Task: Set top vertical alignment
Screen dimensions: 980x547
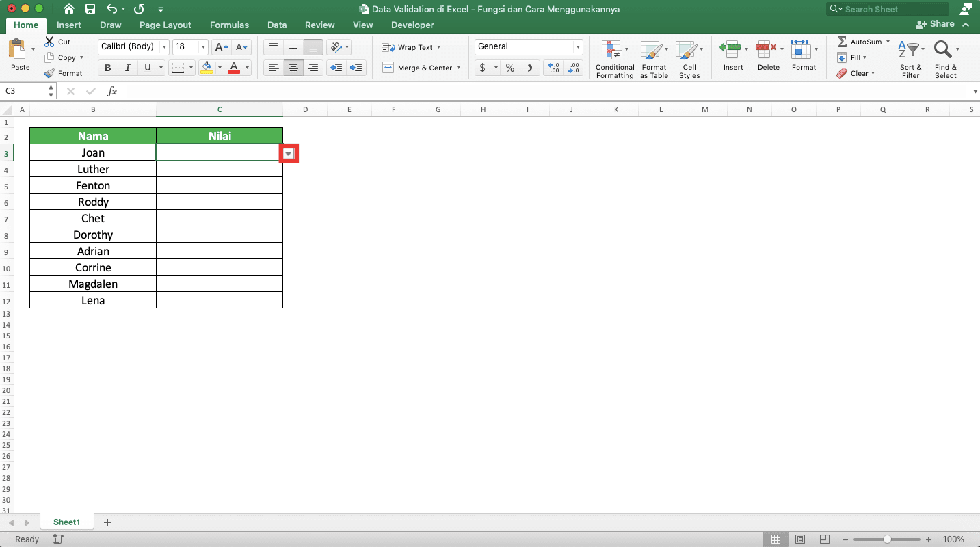Action: 274,47
